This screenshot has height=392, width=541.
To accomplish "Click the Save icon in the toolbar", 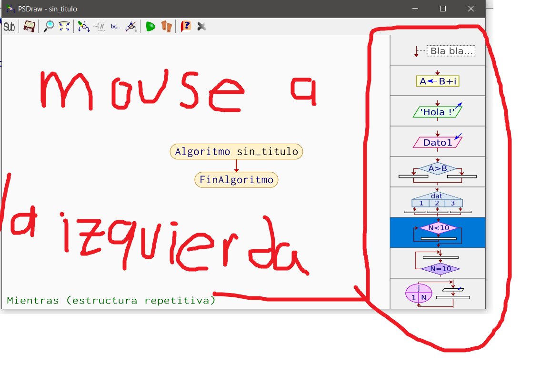I will point(29,26).
